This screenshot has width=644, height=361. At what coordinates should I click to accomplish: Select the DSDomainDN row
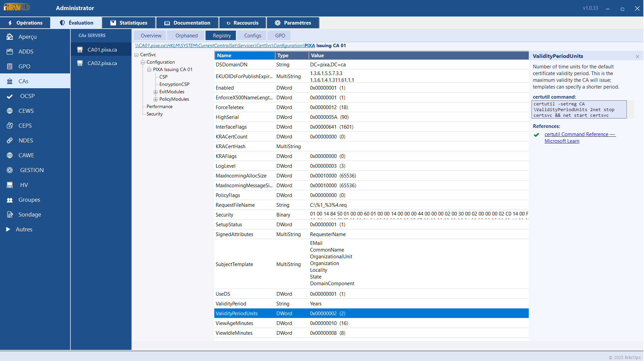click(371, 65)
